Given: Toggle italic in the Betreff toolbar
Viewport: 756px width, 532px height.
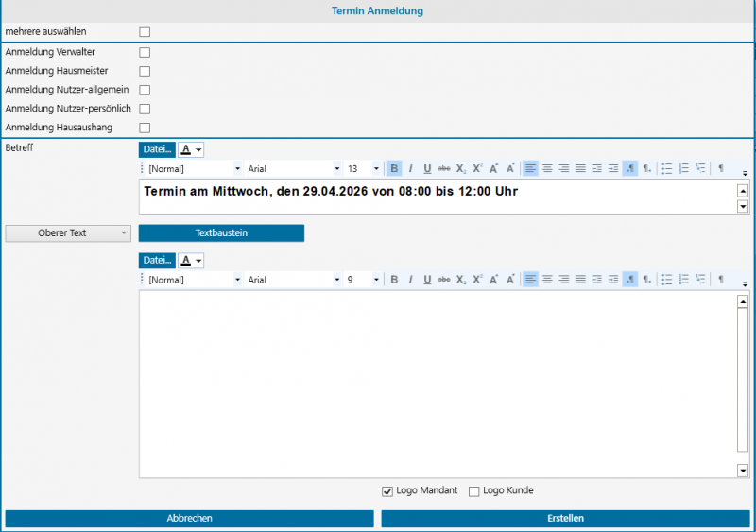Looking at the screenshot, I should (x=410, y=168).
